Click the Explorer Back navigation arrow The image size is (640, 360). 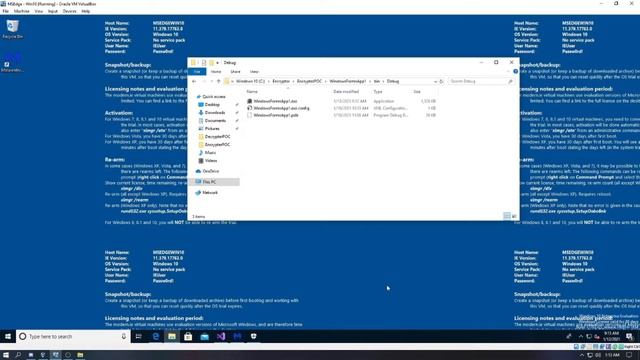tap(194, 81)
